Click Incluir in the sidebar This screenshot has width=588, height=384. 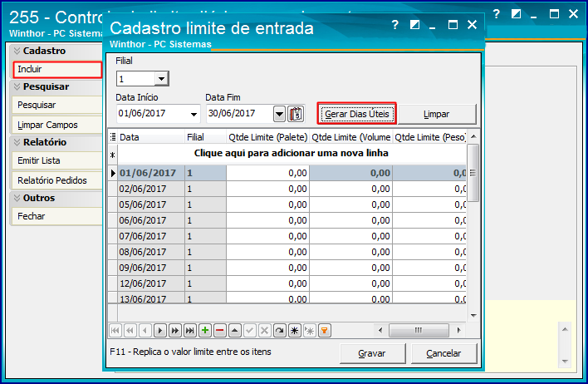tap(57, 70)
